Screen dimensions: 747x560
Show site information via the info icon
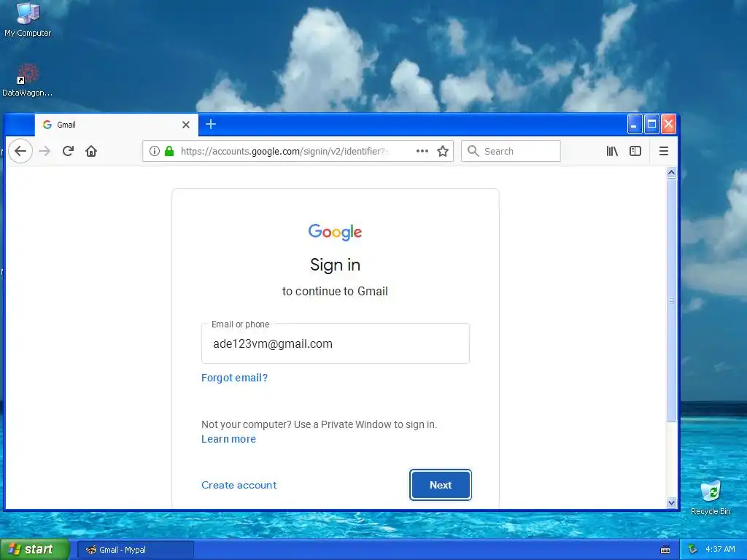155,151
